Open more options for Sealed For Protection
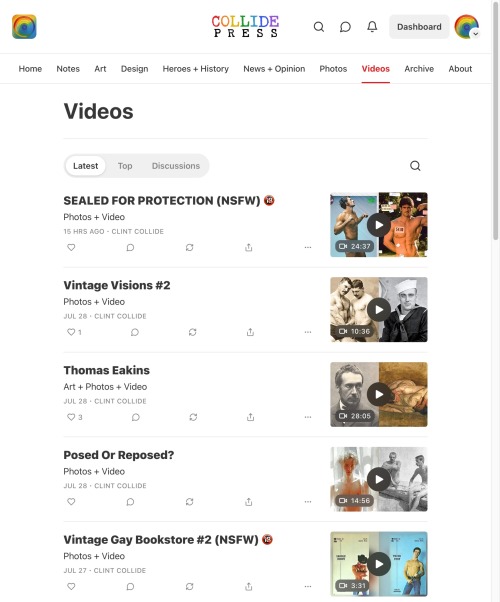500x602 pixels. (x=308, y=248)
